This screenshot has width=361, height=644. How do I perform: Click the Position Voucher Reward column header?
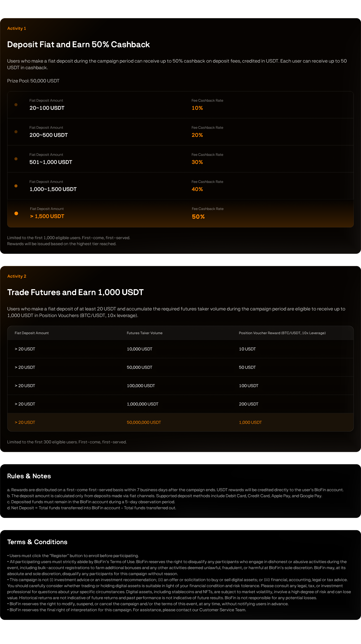pos(282,333)
